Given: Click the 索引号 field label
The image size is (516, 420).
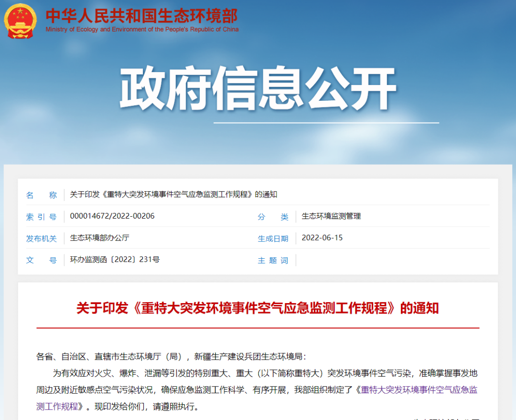Looking at the screenshot, I should click(42, 217).
